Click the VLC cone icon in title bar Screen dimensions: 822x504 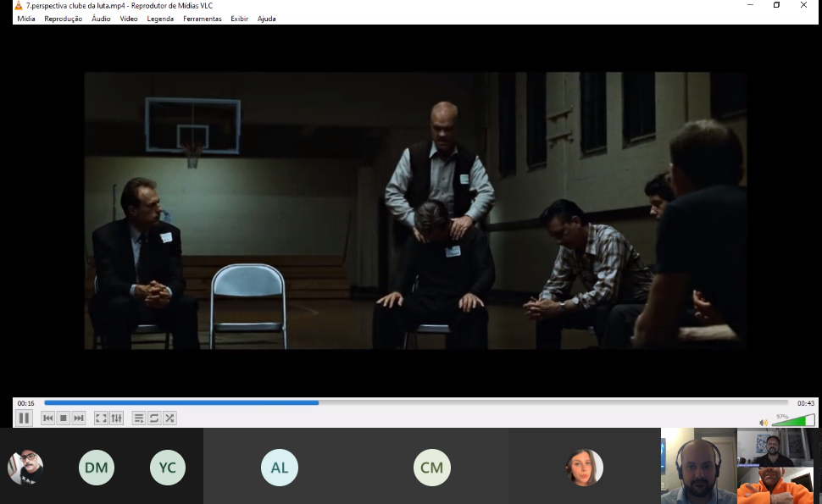(19, 5)
